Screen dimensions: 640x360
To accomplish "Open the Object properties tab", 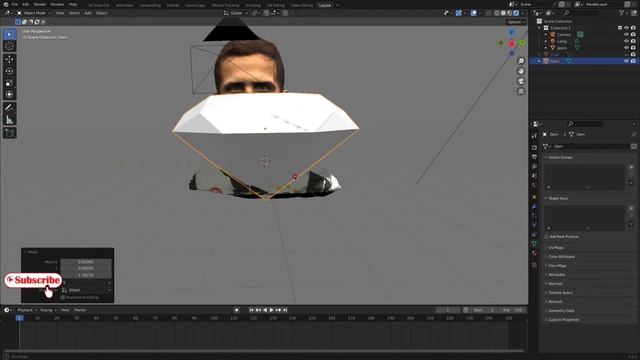I will coord(534,197).
